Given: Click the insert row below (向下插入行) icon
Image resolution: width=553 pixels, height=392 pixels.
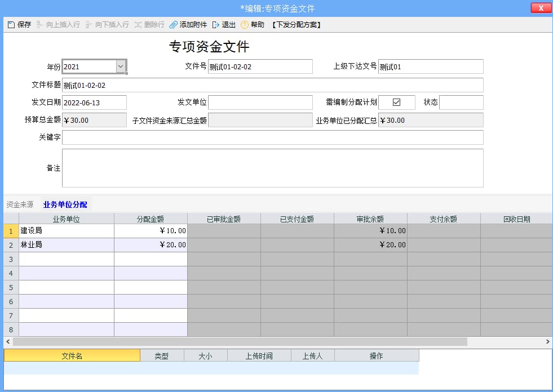Looking at the screenshot, I should [89, 25].
